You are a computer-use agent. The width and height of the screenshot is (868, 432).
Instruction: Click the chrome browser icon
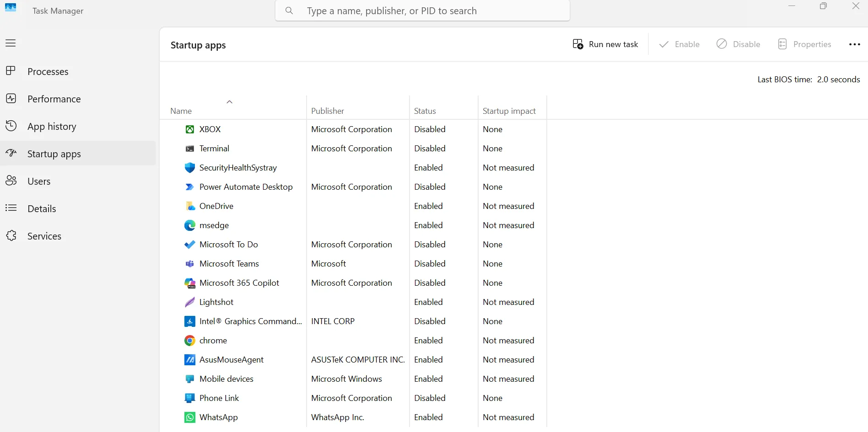click(x=190, y=341)
